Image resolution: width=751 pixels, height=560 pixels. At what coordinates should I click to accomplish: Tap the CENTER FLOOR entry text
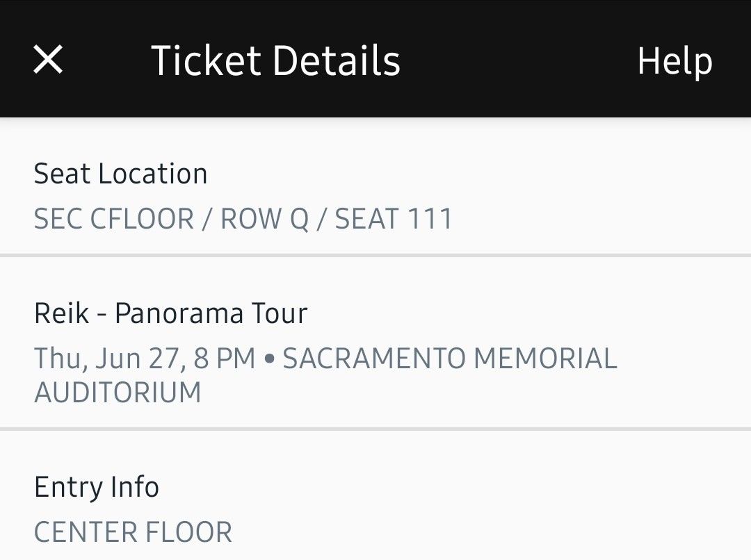click(133, 533)
